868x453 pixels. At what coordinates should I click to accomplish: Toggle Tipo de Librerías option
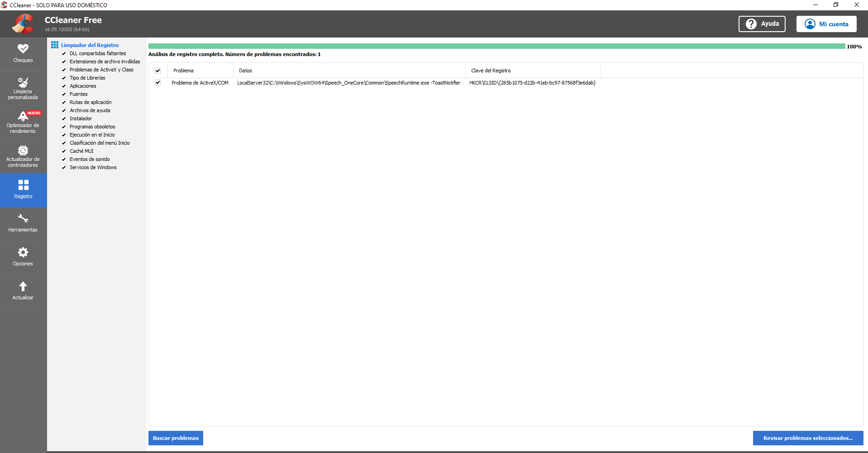[64, 78]
